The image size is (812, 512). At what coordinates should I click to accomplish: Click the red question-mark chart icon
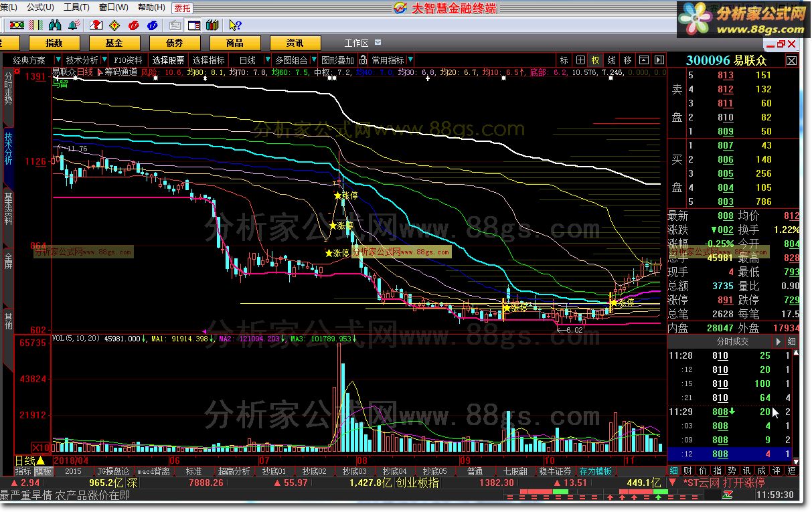click(x=96, y=25)
